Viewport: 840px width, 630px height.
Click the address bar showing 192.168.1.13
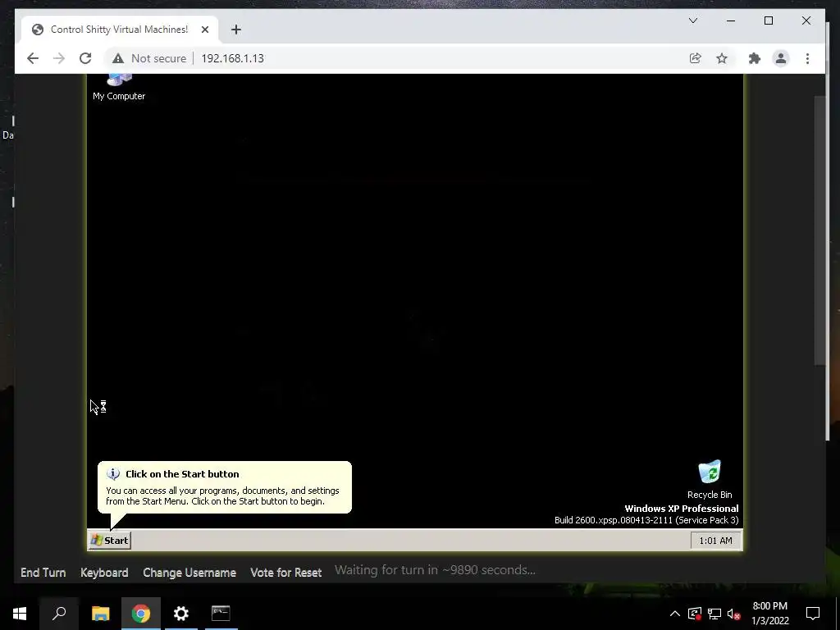(x=232, y=58)
